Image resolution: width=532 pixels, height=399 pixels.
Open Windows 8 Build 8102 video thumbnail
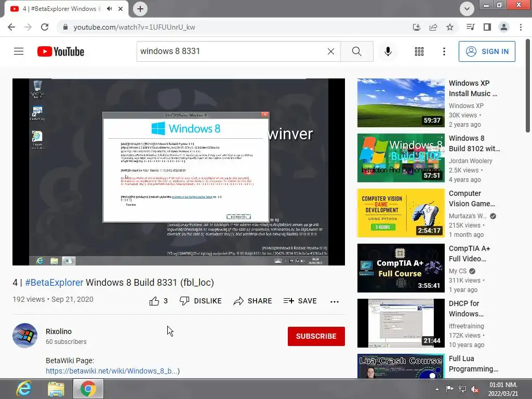coord(401,158)
